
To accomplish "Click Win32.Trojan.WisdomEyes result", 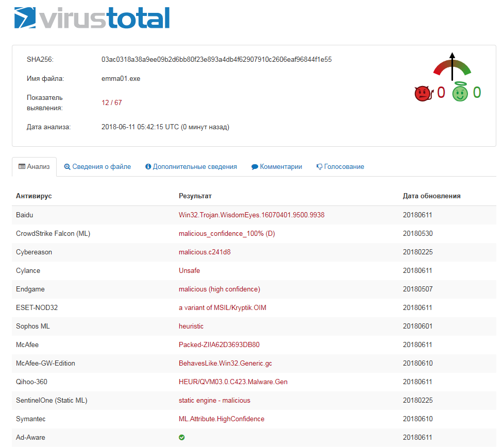I will click(252, 215).
